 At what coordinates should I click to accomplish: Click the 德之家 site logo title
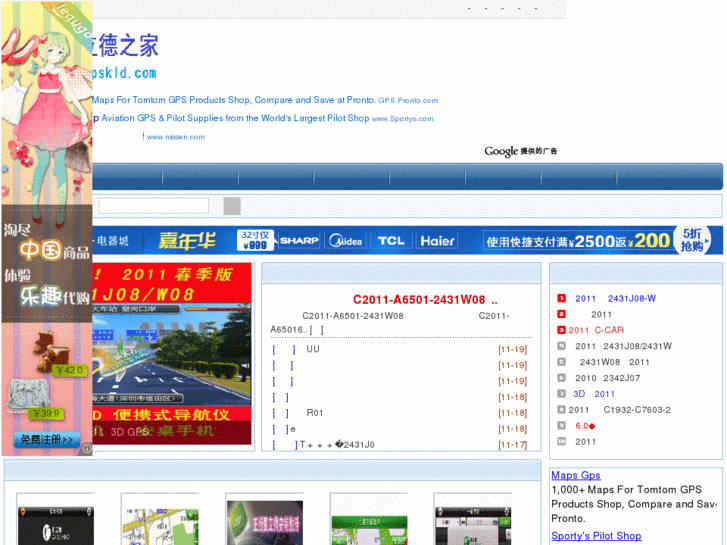pos(125,46)
